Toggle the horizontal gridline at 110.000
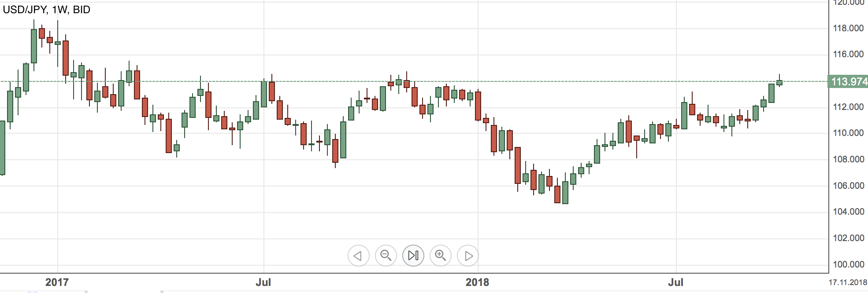Viewport: 868px width, 293px height. click(397, 132)
